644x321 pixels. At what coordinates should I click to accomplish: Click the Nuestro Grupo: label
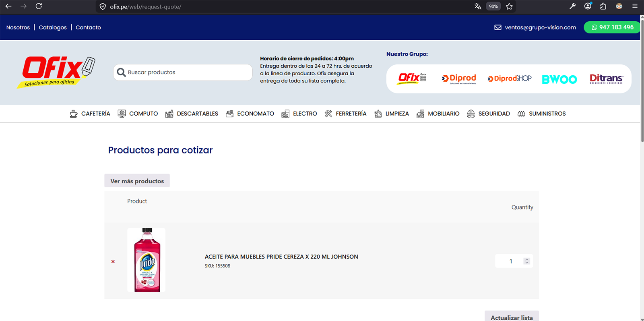click(407, 54)
